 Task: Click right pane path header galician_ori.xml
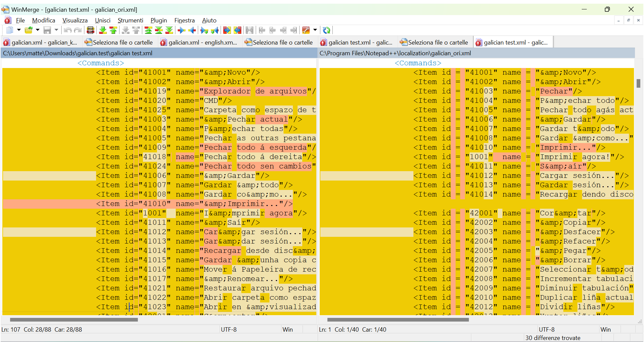pos(477,53)
